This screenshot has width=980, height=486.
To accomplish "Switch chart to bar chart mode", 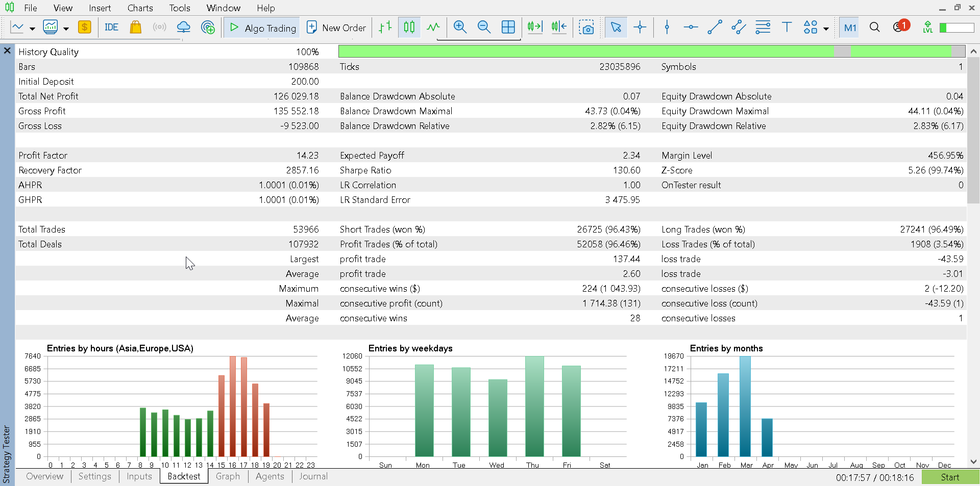I will [385, 28].
